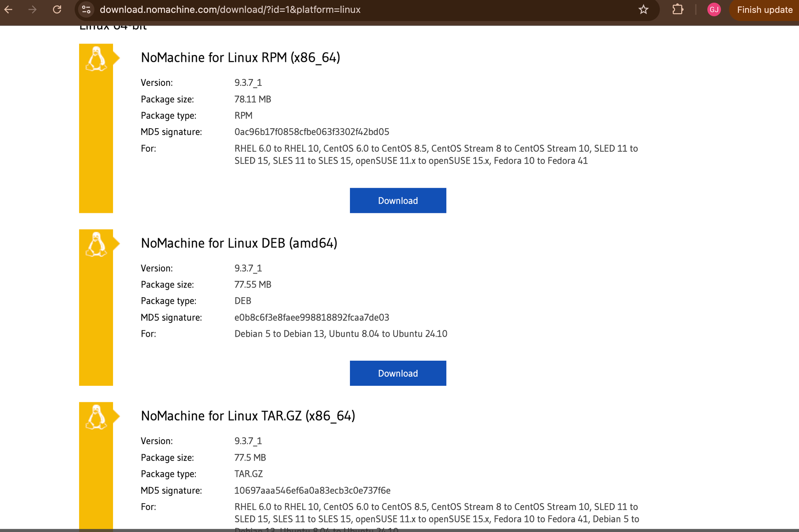Screen dimensions: 799x532
Task: Click NoMachine for Linux TAR.GZ heading
Action: (x=248, y=416)
